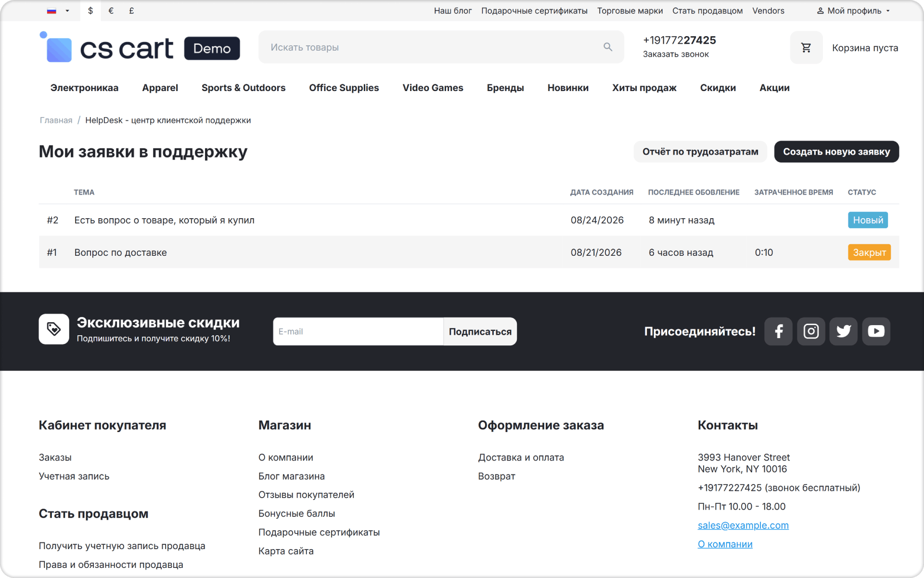Screen dimensions: 924x578
Task: Open the Office Supplies category
Action: pyautogui.click(x=344, y=88)
